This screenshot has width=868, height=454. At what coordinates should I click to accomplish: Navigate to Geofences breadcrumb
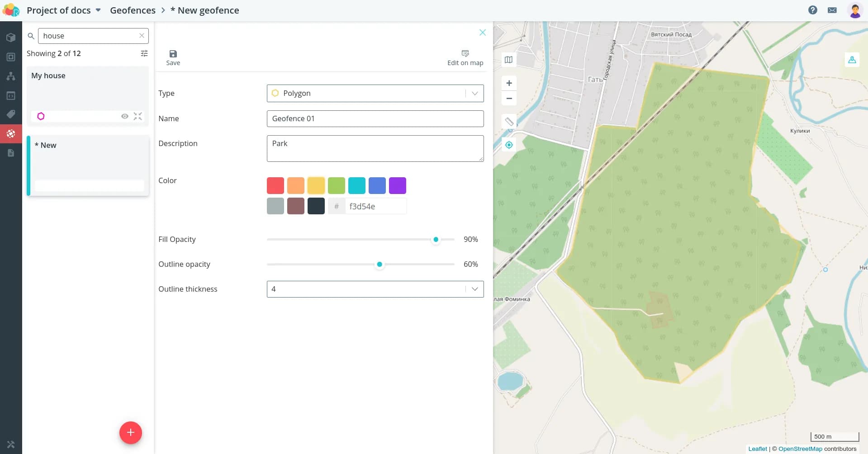pyautogui.click(x=133, y=10)
